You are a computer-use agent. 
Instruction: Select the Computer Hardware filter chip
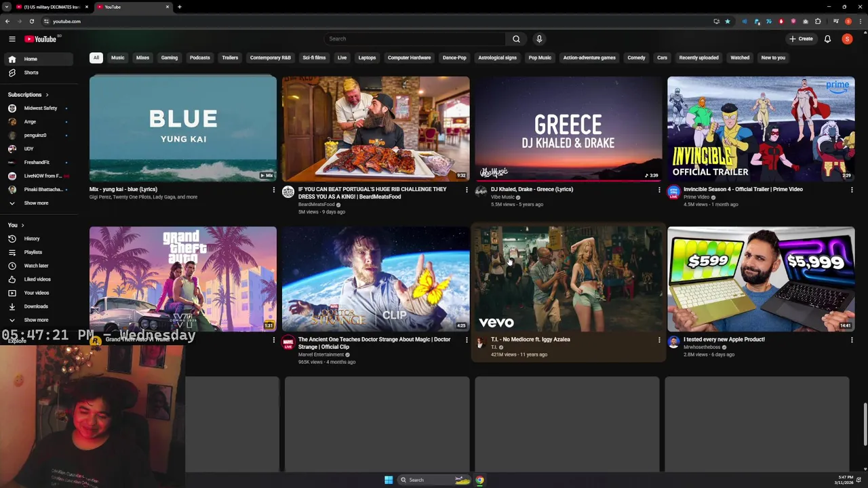(409, 58)
